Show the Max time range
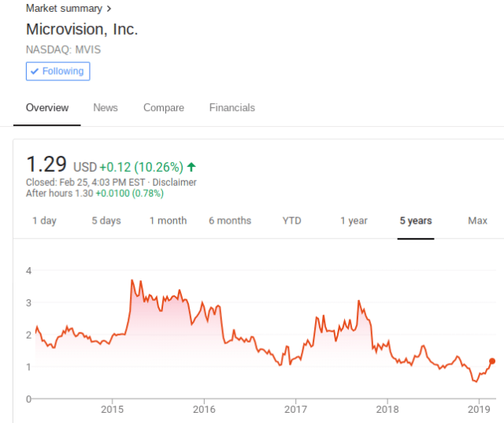The height and width of the screenshot is (423, 504). 477,221
